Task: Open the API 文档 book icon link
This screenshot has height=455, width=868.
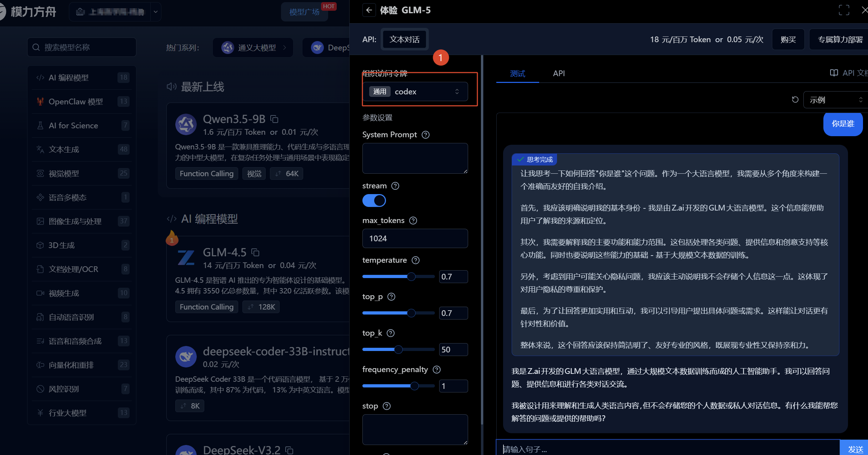Action: 834,73
